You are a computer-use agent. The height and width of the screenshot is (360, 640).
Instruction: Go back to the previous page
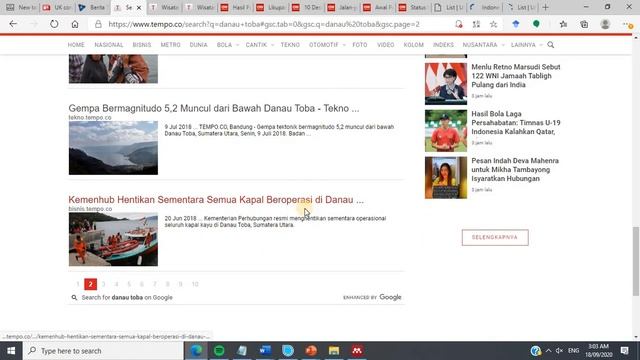(13, 24)
